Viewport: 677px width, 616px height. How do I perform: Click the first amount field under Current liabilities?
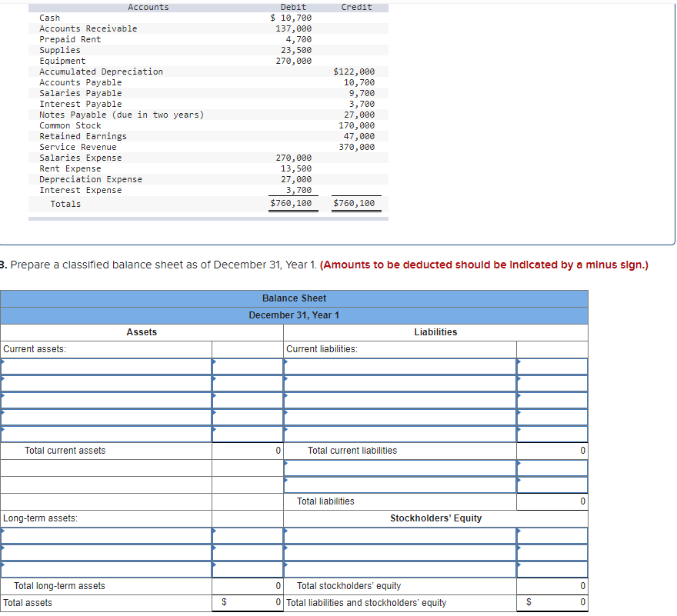point(552,367)
